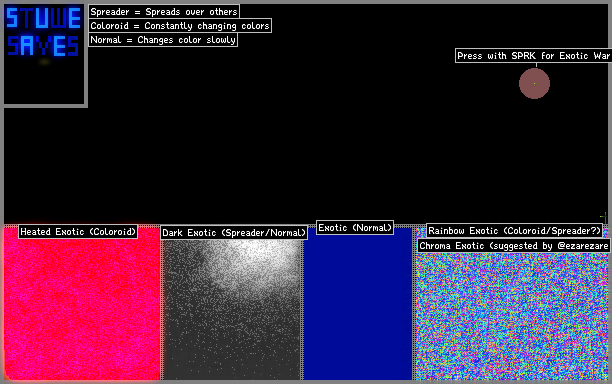Click the "Dark Exotic (Spreader/Normal)" label
Viewport: 612px width, 384px height.
[x=234, y=233]
